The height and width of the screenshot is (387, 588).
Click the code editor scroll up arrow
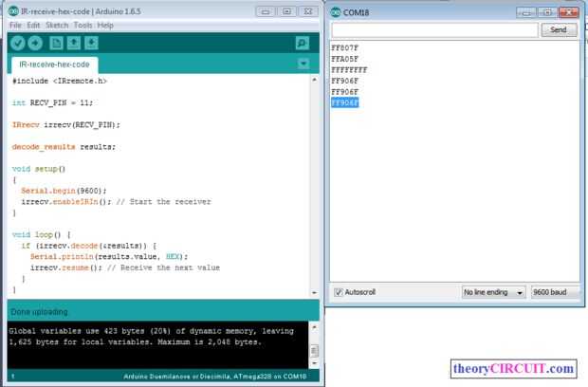pos(314,80)
